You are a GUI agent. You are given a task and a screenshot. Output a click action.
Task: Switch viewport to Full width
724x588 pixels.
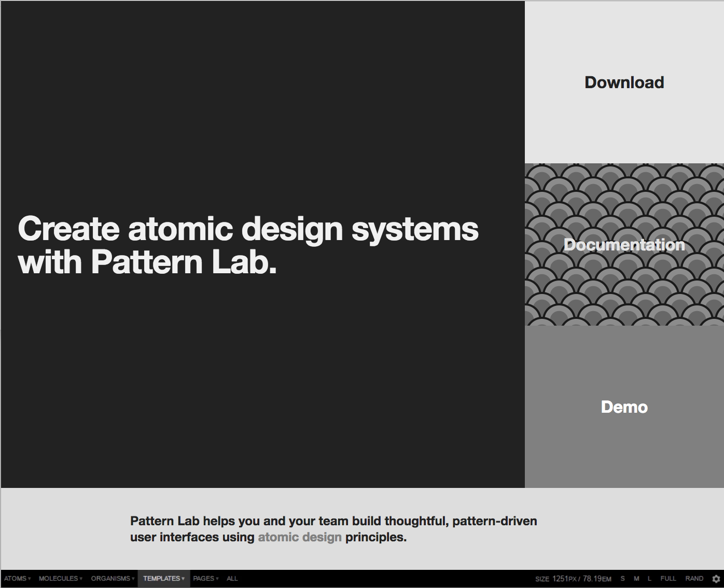point(668,579)
